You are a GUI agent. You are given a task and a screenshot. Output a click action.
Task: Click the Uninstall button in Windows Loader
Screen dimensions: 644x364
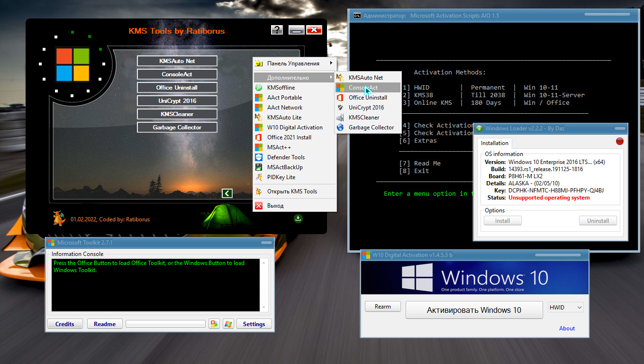[x=598, y=221]
